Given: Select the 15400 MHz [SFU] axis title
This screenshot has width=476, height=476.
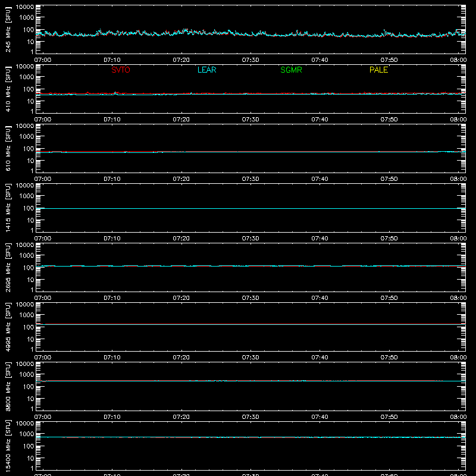Looking at the screenshot, I should 8,446.
